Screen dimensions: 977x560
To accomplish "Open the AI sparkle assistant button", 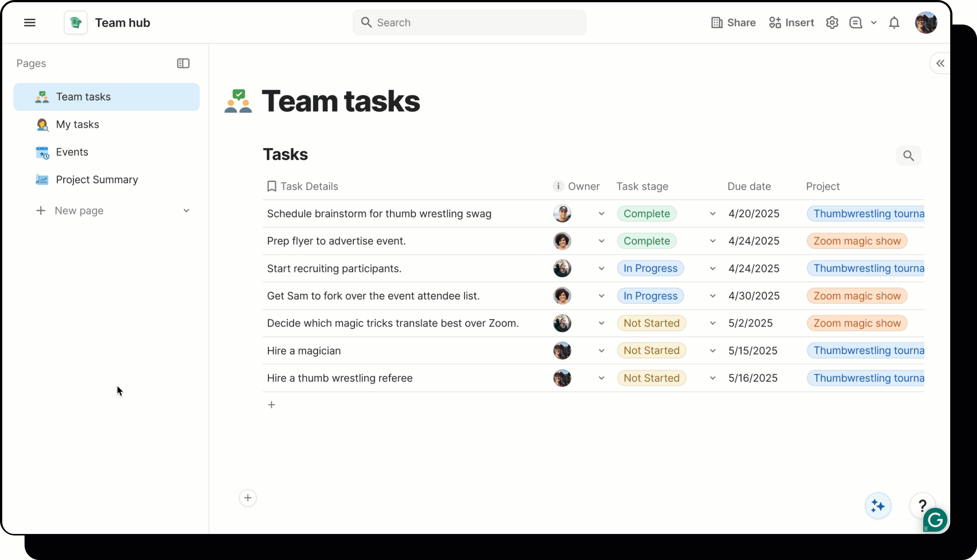I will [x=878, y=506].
